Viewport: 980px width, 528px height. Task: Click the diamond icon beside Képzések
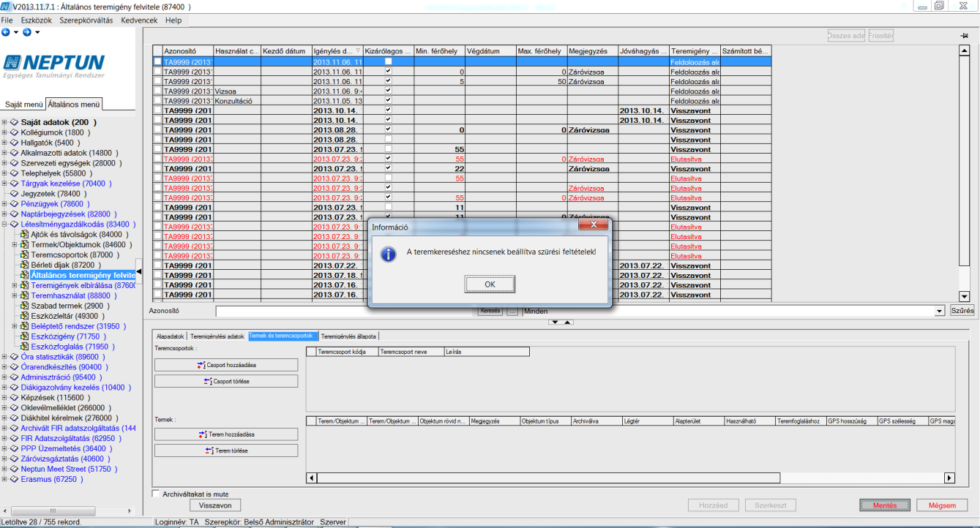coord(15,398)
